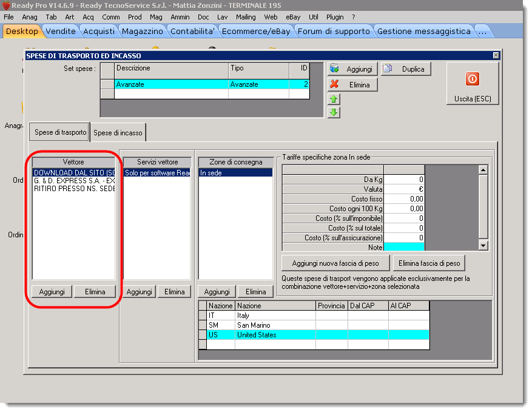Select the San Marino nation row
This screenshot has width=532, height=412.
(318, 325)
